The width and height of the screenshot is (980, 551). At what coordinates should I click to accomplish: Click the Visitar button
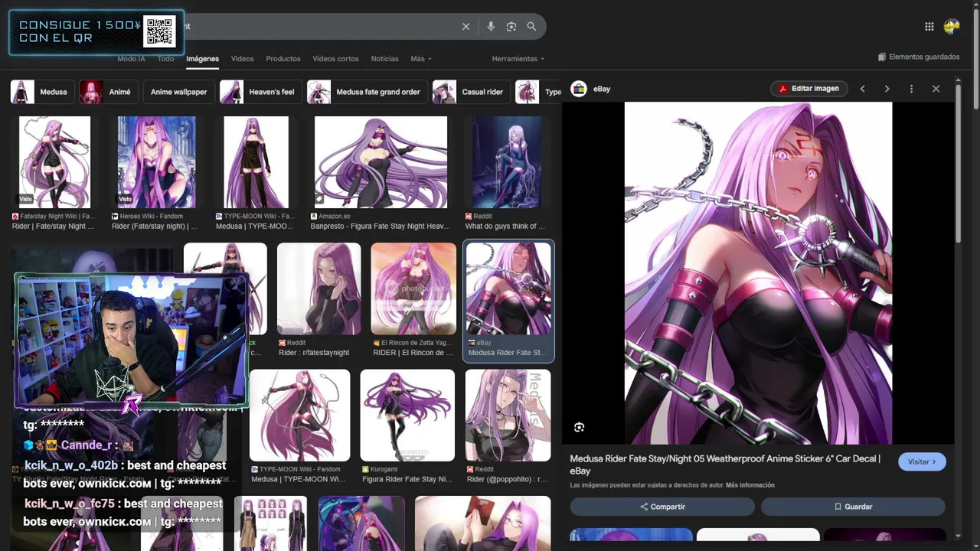[922, 461]
